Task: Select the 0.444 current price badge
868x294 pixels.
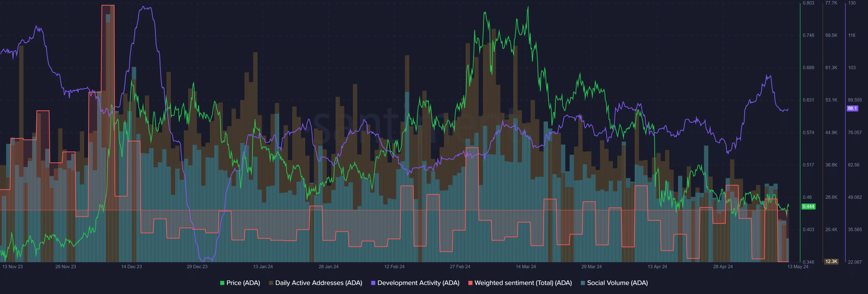Action: coord(808,207)
